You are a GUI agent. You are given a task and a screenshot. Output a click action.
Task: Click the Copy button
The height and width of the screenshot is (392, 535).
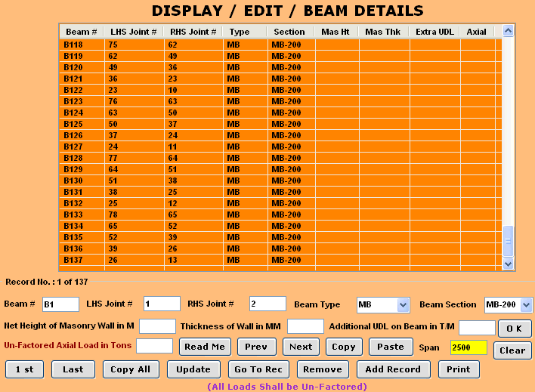(x=344, y=347)
